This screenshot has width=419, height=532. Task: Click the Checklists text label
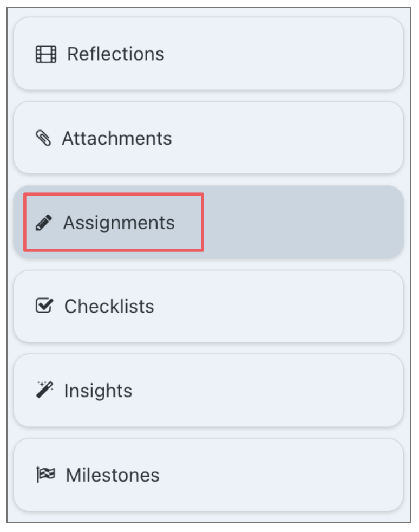[x=109, y=307]
